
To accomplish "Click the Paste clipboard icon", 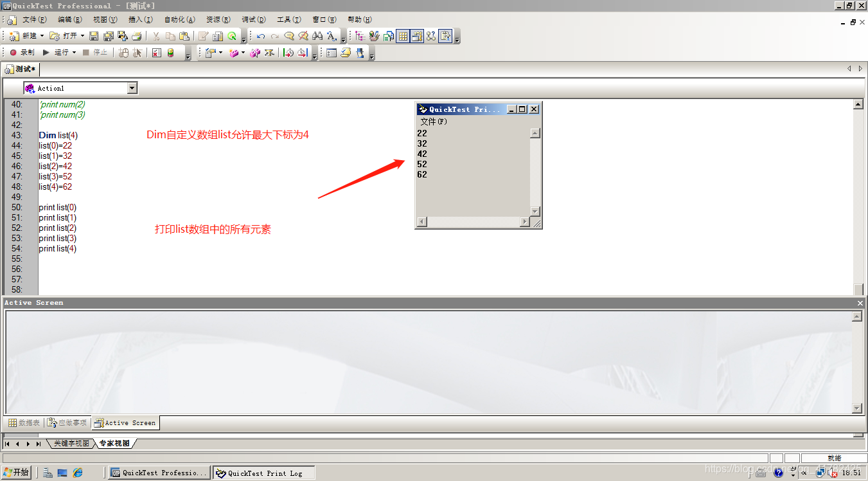I will coord(184,36).
